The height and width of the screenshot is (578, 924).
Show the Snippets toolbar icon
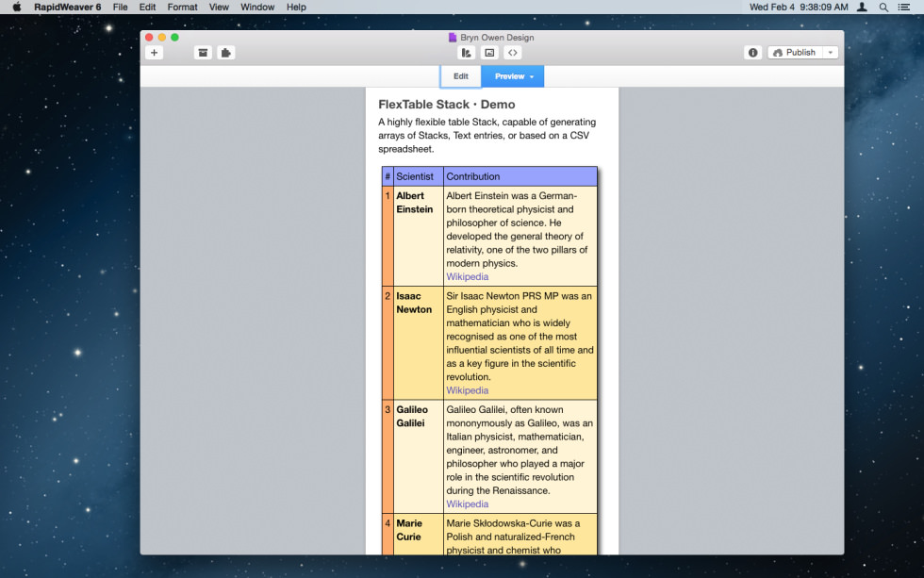pyautogui.click(x=466, y=53)
